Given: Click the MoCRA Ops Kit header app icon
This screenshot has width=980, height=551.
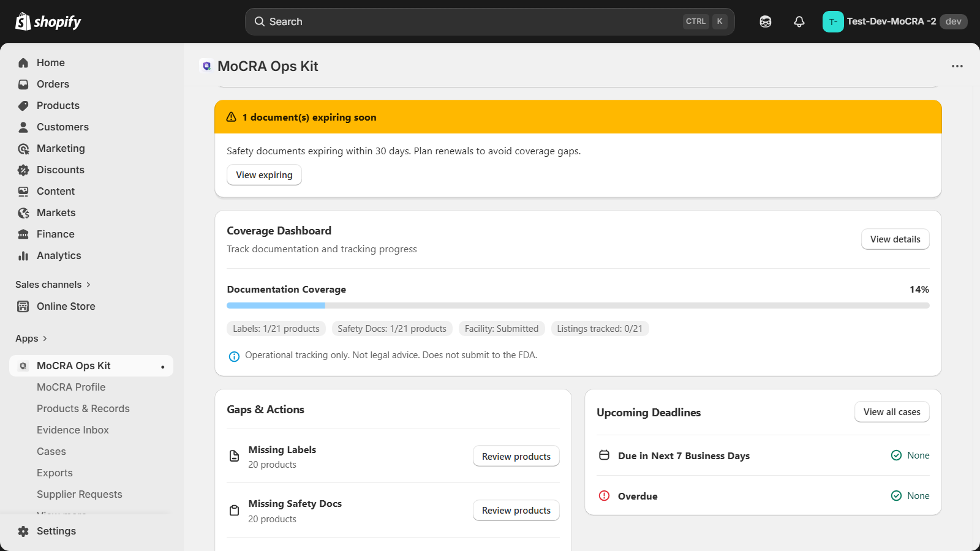Looking at the screenshot, I should 207,66.
